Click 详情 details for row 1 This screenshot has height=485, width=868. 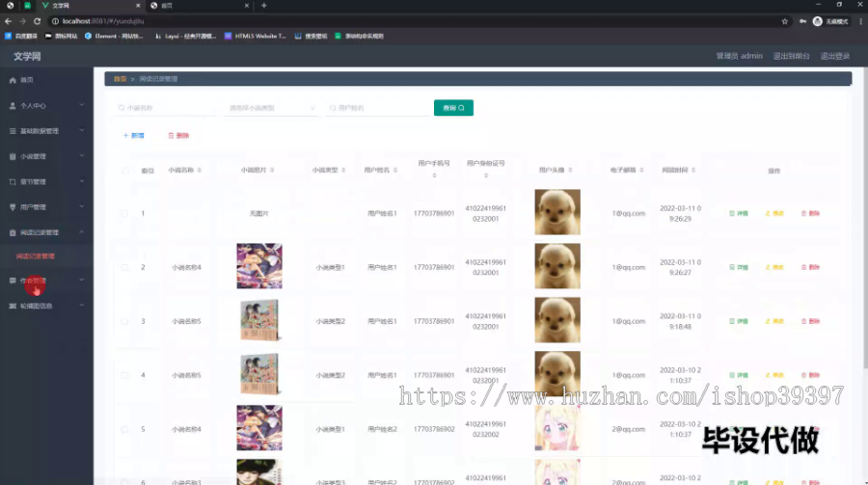[x=739, y=213]
